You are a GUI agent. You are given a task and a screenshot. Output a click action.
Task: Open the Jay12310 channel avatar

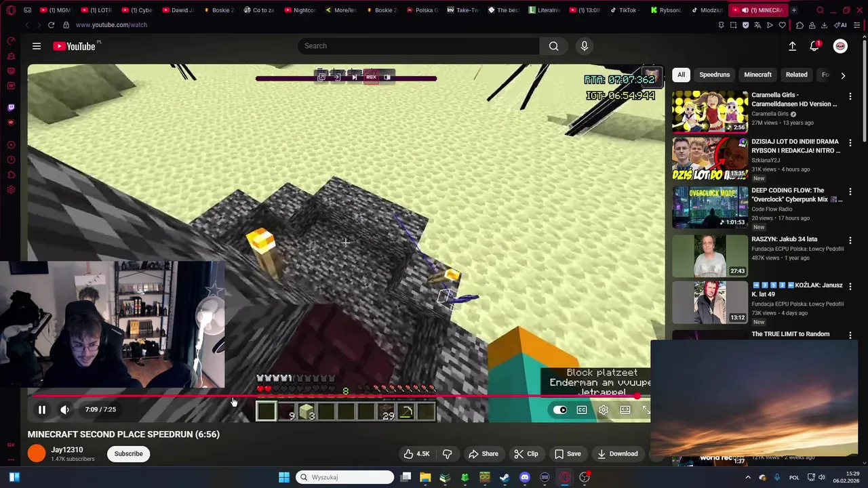tap(37, 453)
